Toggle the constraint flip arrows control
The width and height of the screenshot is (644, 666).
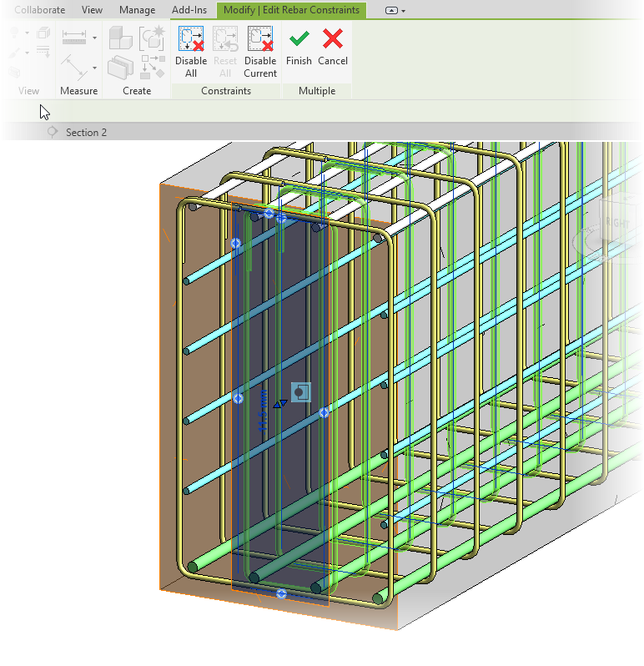(x=280, y=404)
